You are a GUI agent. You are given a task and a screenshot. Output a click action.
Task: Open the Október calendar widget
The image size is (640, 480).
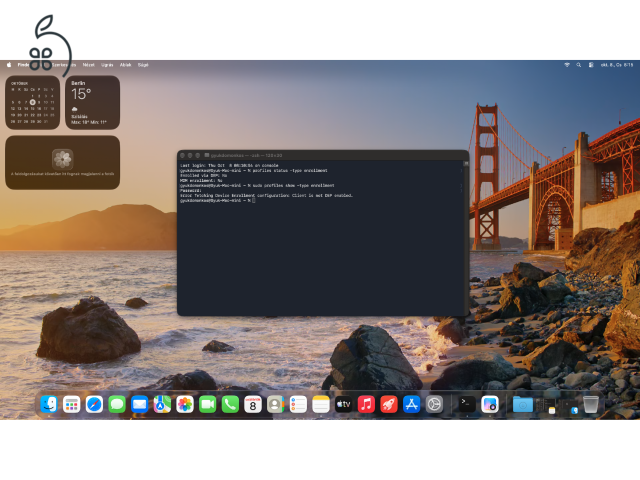[x=33, y=102]
